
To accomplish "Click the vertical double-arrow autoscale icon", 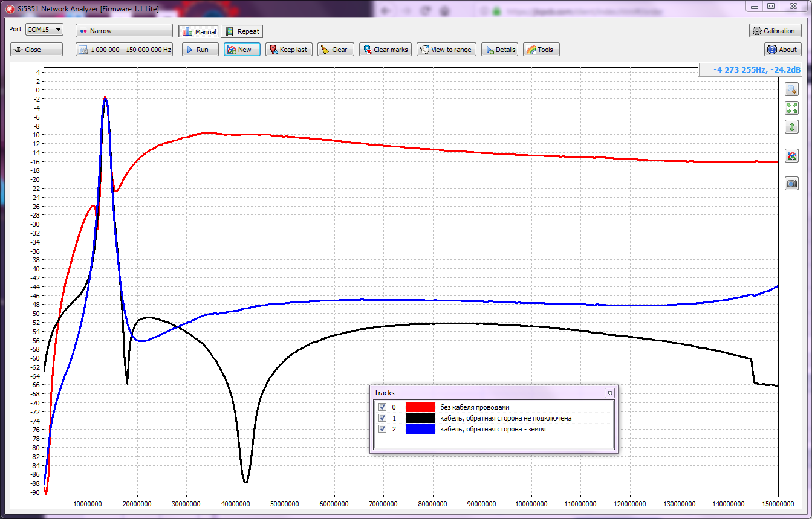I will click(x=791, y=127).
